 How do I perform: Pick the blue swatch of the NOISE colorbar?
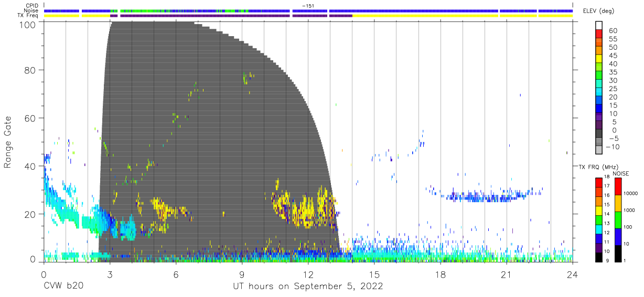(618, 237)
